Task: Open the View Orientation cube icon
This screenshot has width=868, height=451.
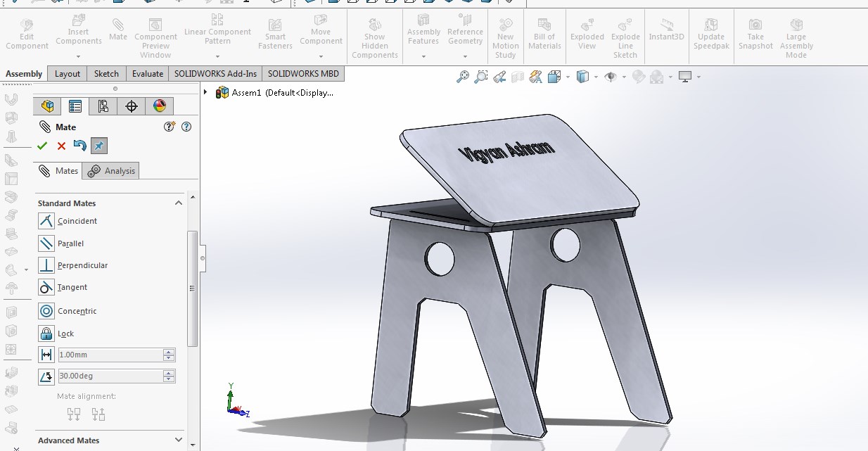Action: [x=554, y=77]
